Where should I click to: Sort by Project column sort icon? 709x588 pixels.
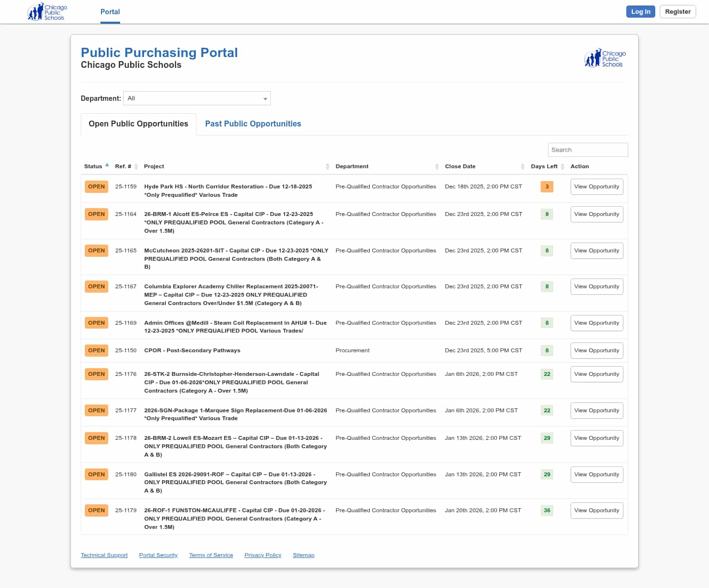(327, 167)
